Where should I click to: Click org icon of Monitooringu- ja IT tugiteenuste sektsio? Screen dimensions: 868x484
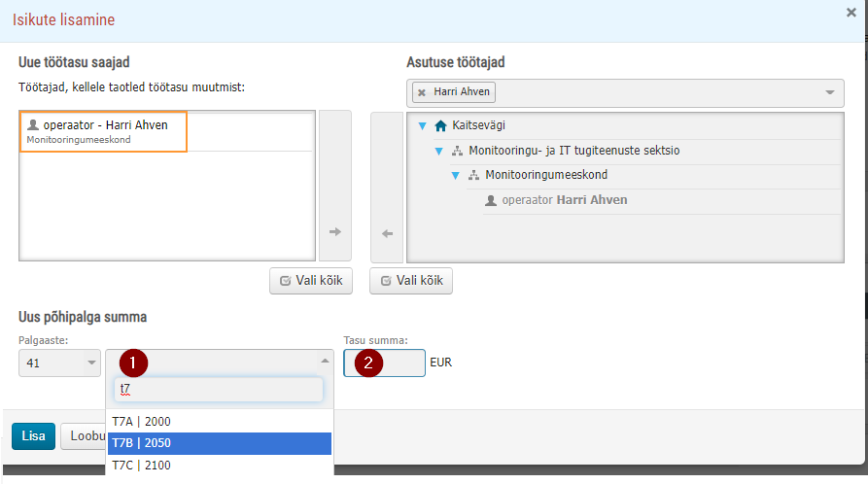457,151
